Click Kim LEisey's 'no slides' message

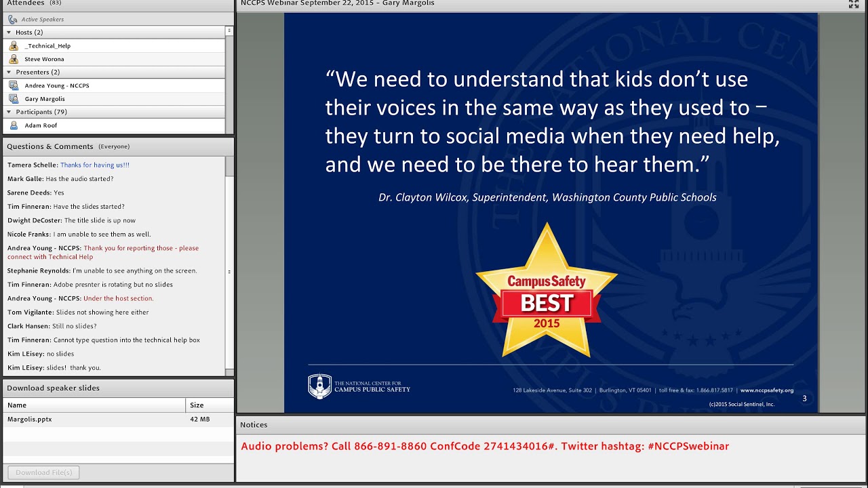(41, 354)
